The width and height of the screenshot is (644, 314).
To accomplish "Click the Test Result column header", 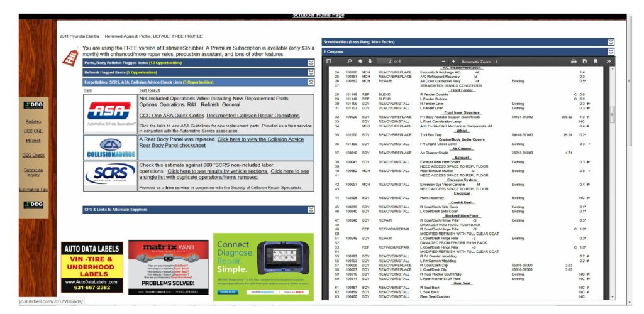I will [x=150, y=90].
